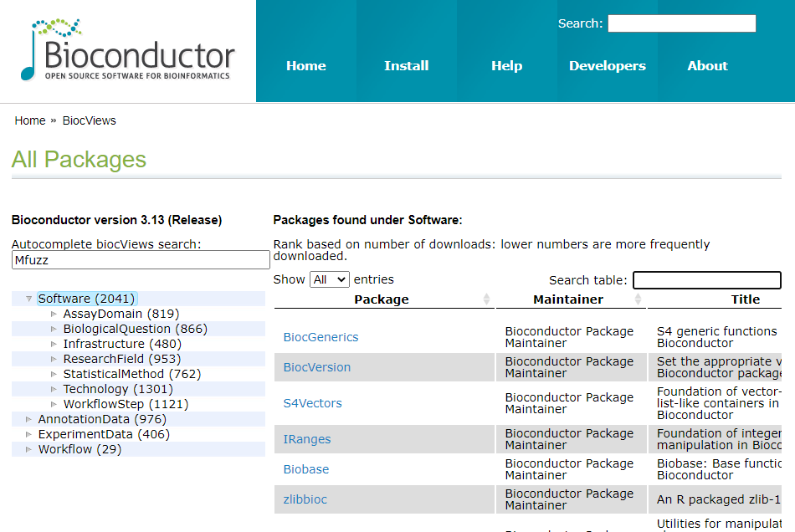Expand the Technology node triangle
Screen dimensions: 795x532
(54, 389)
